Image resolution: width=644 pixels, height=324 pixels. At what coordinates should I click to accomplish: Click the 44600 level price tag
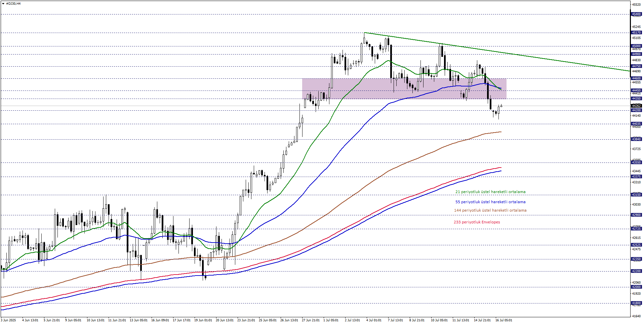(636, 78)
